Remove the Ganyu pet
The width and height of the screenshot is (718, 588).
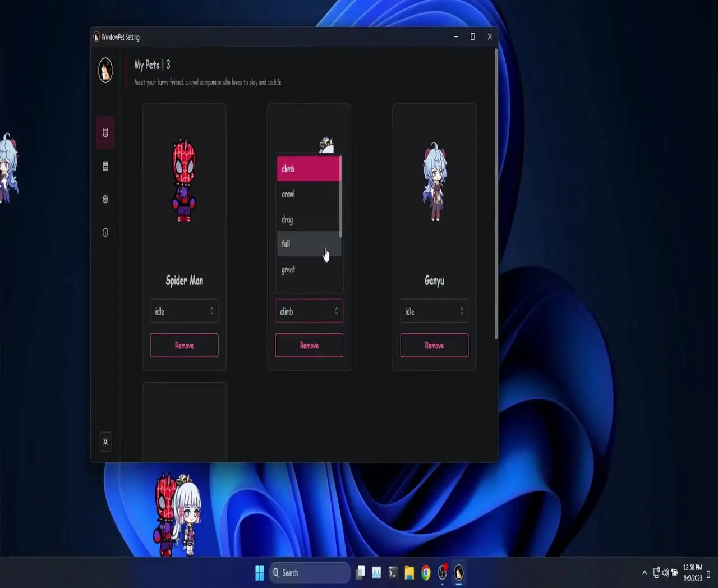click(x=434, y=346)
